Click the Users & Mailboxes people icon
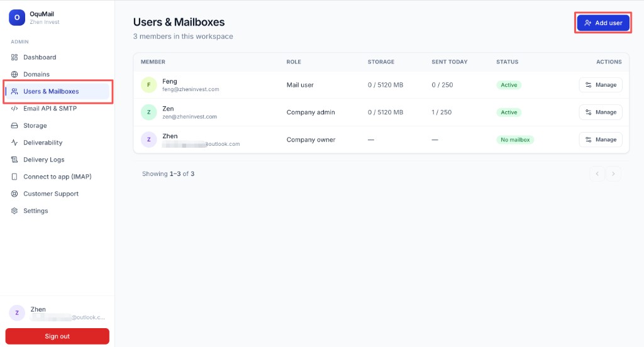Image resolution: width=644 pixels, height=347 pixels. [14, 91]
